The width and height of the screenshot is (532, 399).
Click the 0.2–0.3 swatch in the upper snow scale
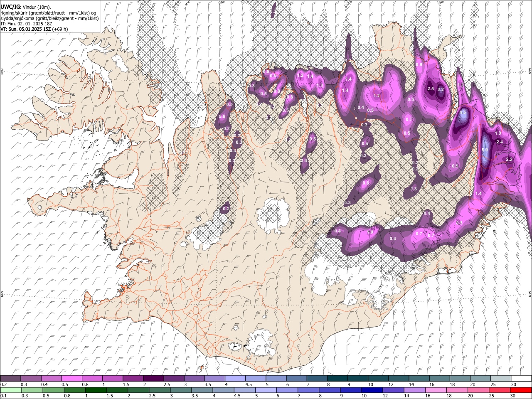tap(10, 378)
